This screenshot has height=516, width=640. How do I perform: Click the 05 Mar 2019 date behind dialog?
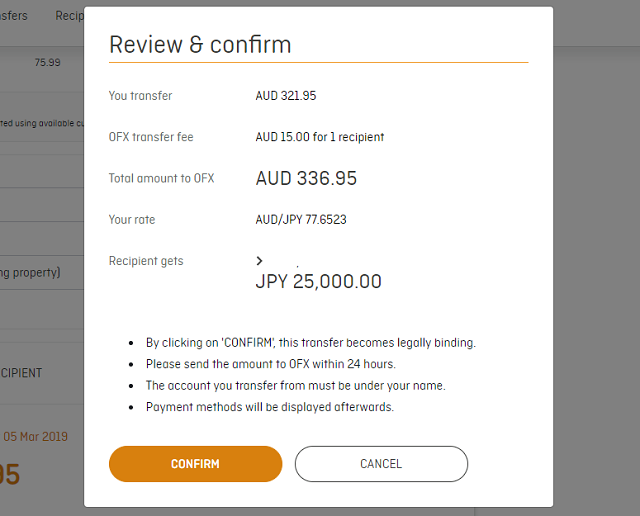(x=36, y=436)
